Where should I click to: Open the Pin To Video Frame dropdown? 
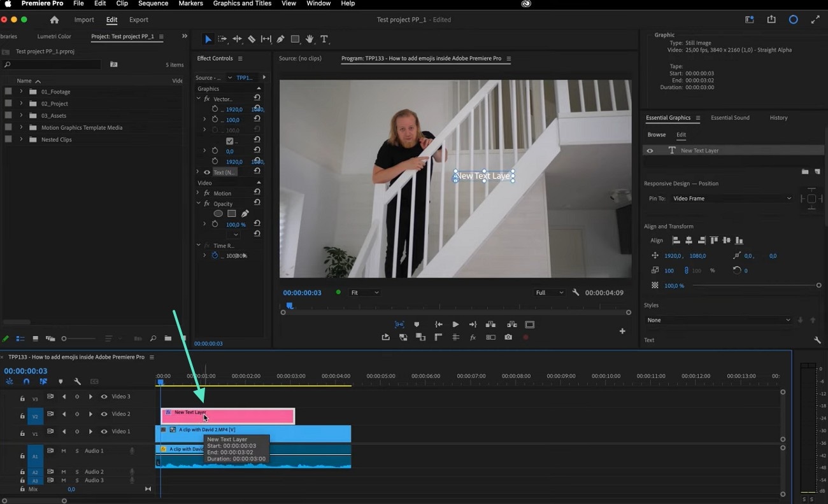pos(731,198)
